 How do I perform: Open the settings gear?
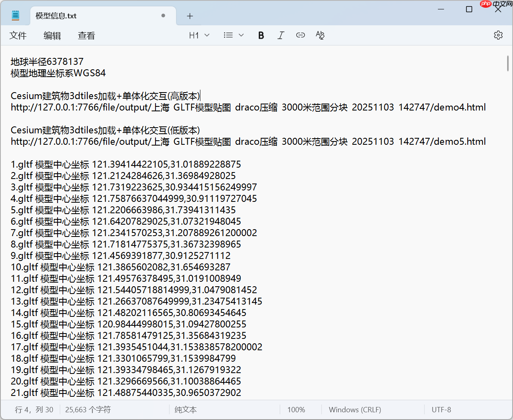click(x=498, y=35)
